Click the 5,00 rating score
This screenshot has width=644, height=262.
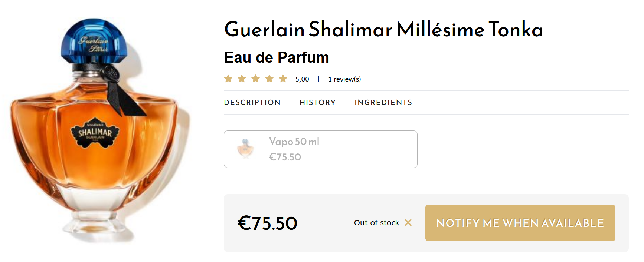point(302,79)
